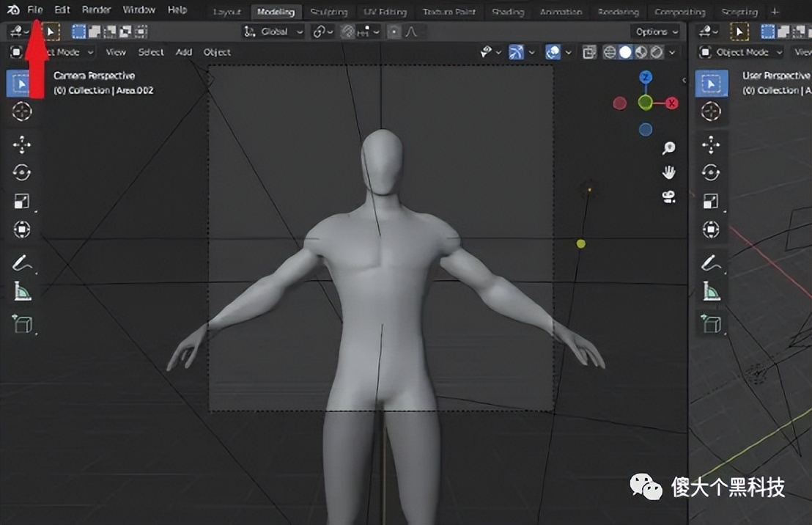The width and height of the screenshot is (812, 525).
Task: Select the Scale tool in left toolbar
Action: pos(22,202)
